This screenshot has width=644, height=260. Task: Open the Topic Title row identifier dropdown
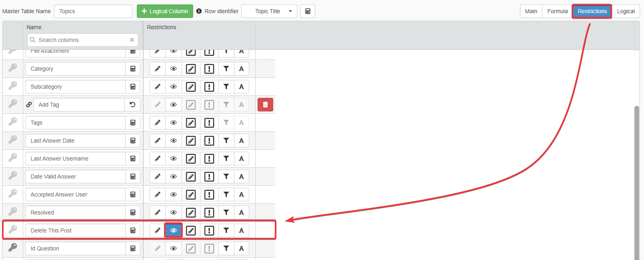pos(269,11)
